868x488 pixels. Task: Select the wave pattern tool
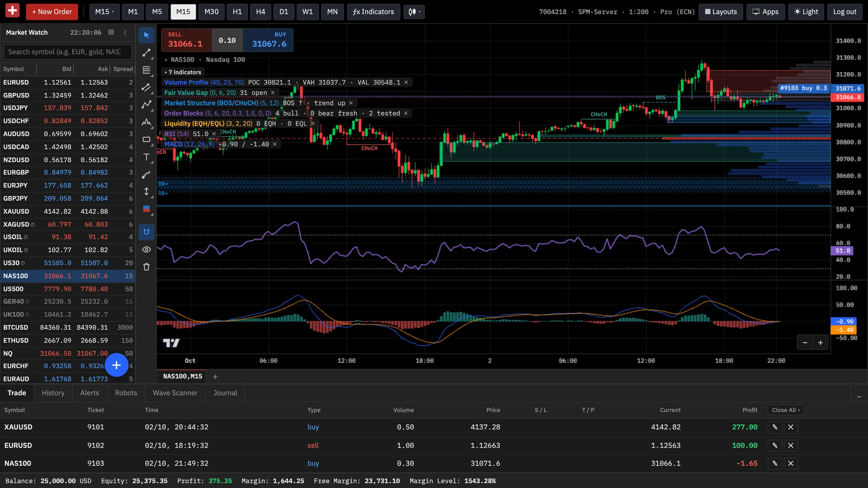(146, 122)
